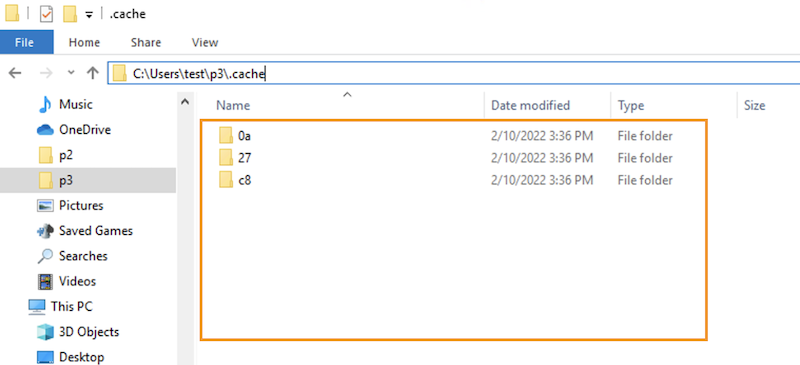Switch to the Home ribbon tab
The image size is (800, 365).
coord(84,42)
